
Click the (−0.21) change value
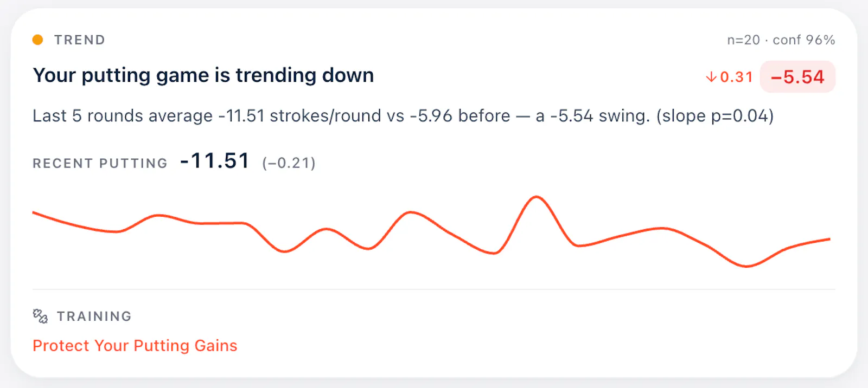289,163
